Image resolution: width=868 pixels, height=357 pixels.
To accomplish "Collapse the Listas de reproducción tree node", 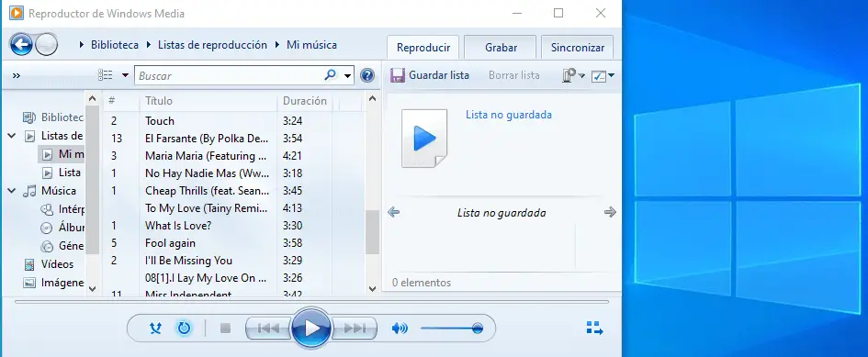I will pos(12,136).
